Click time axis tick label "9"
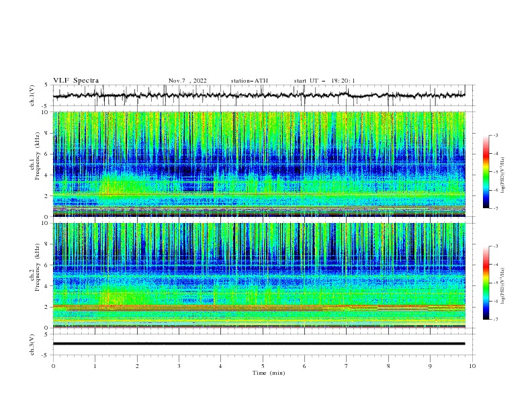Viewport: 532px width, 411px height. coord(430,366)
